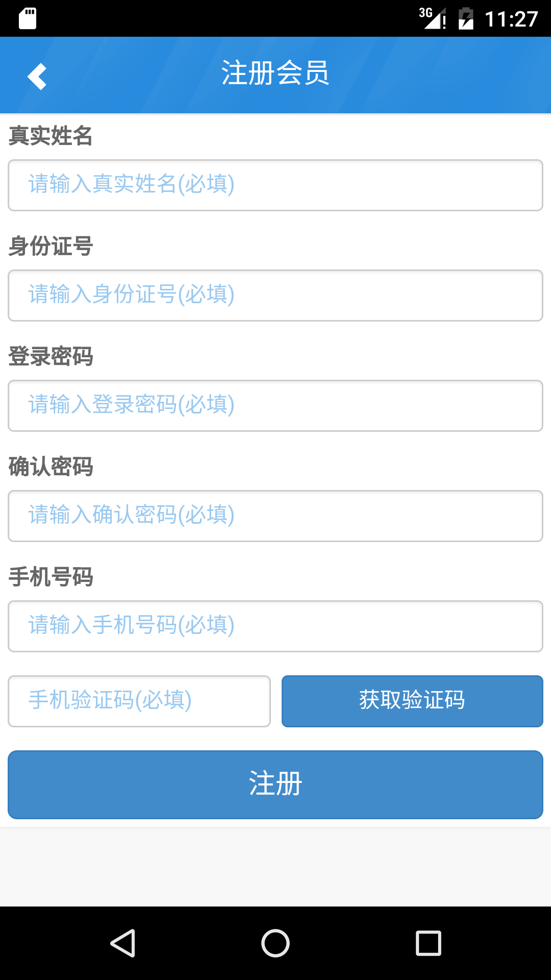The height and width of the screenshot is (980, 551).
Task: Tap the 3G signal status icon
Action: [432, 18]
